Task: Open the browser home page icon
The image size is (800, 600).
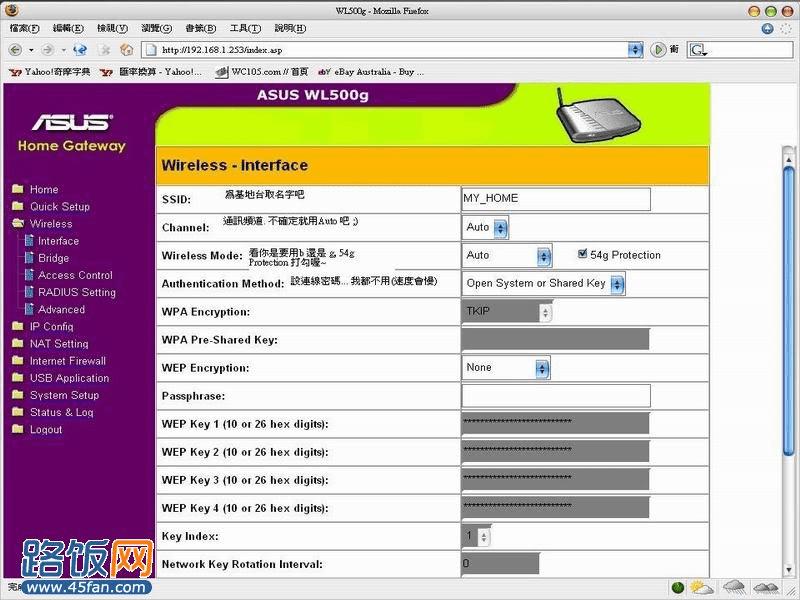Action: pos(126,49)
